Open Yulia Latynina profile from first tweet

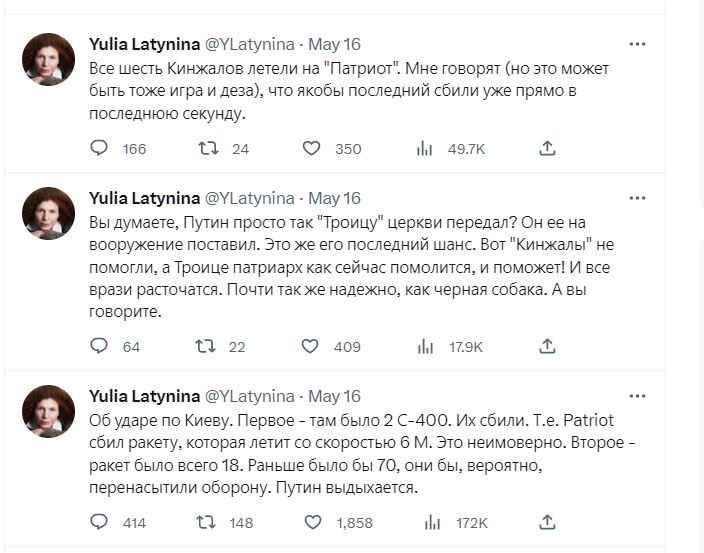click(x=144, y=44)
